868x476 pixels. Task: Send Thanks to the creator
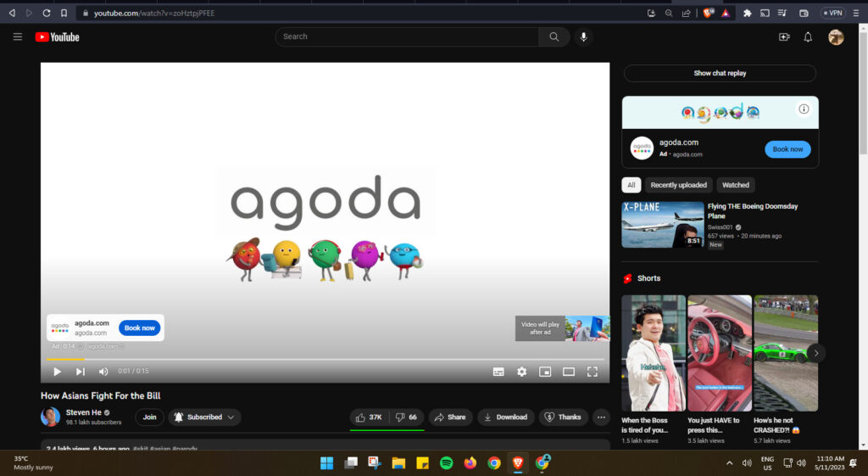point(563,417)
